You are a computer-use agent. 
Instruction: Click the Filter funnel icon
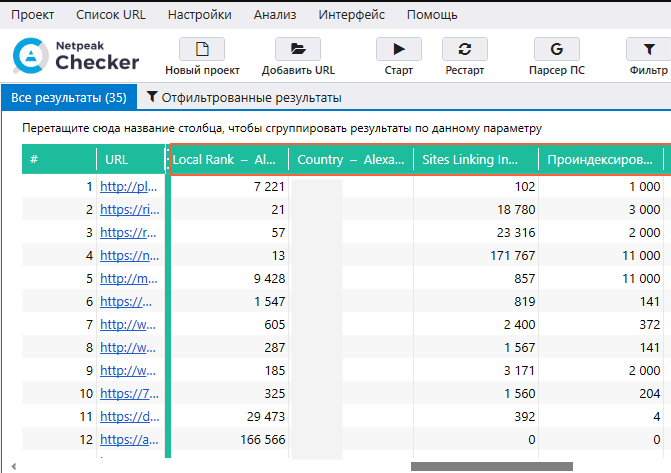647,49
